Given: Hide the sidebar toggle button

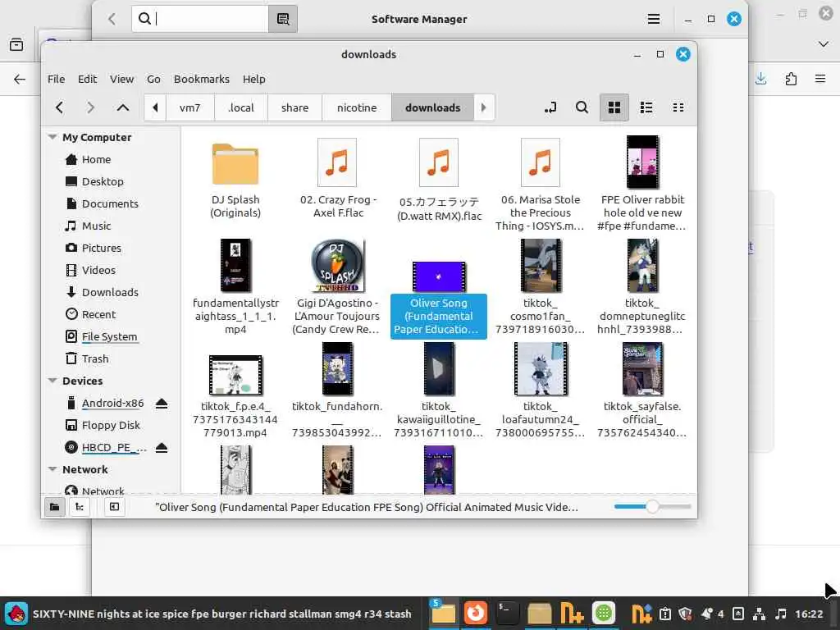Looking at the screenshot, I should click(114, 507).
